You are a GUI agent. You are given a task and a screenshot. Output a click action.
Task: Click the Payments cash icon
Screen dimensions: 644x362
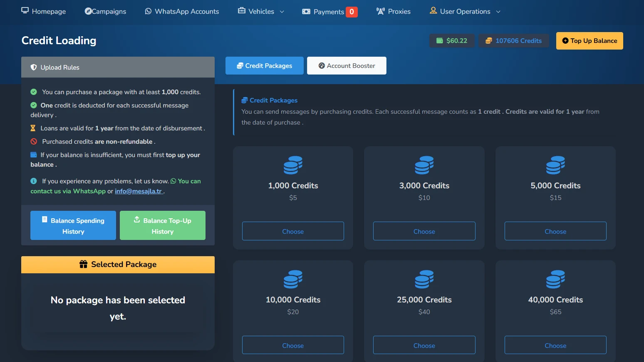[x=306, y=12]
